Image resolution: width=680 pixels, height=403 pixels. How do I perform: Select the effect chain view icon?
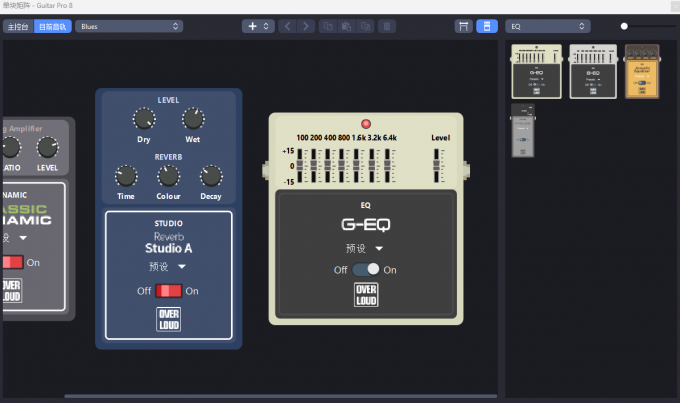pyautogui.click(x=464, y=26)
